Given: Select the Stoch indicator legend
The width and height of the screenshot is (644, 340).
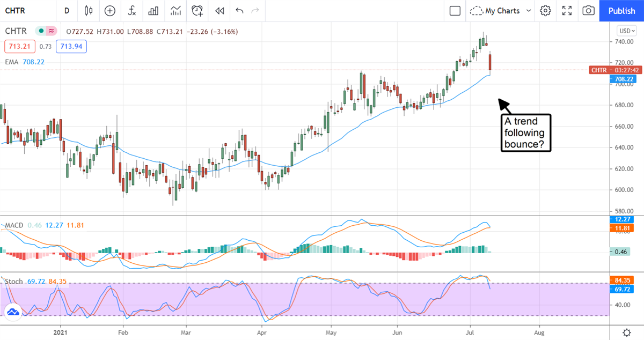Looking at the screenshot, I should tap(14, 280).
